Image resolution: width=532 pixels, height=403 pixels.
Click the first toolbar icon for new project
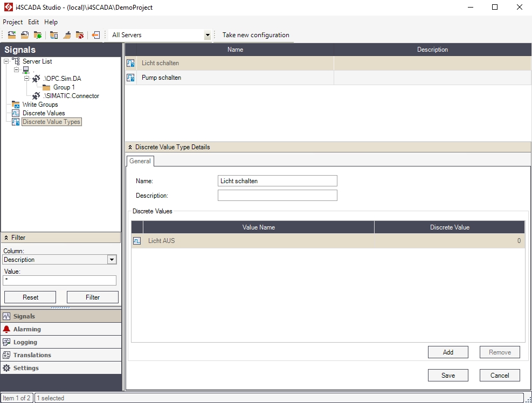coord(11,35)
